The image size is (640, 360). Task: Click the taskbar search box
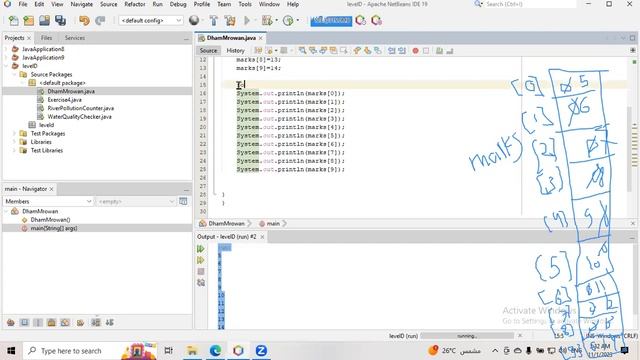(90, 351)
